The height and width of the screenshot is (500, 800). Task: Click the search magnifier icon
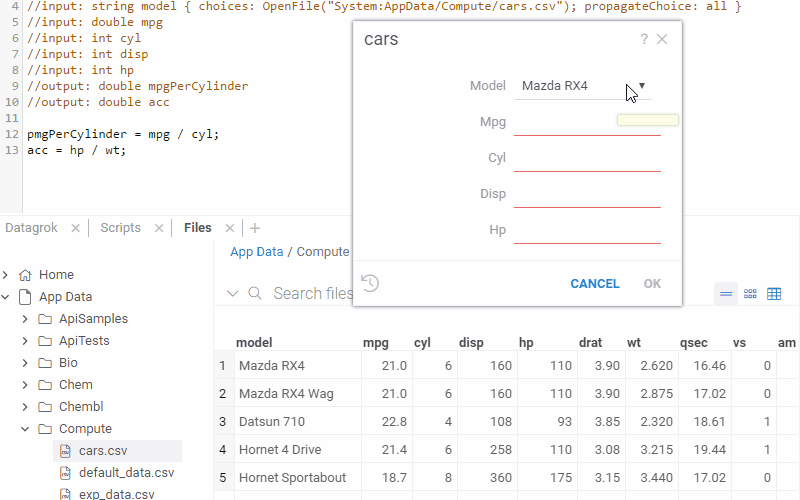click(255, 293)
